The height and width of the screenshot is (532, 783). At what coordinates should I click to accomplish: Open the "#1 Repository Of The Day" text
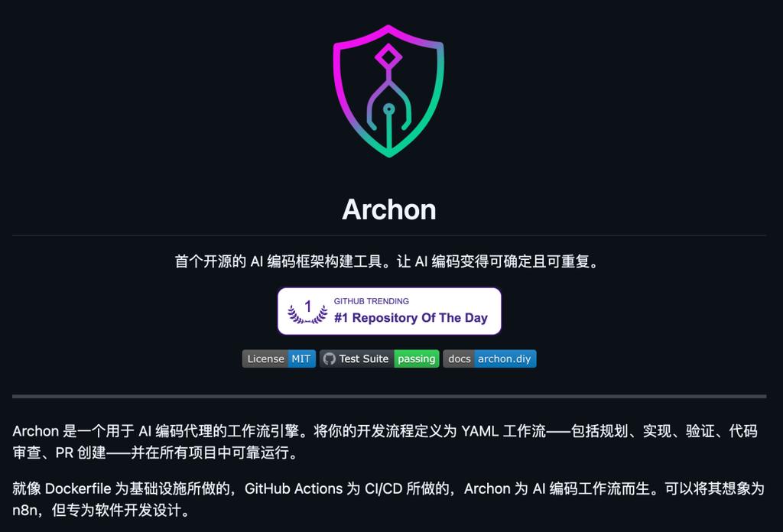411,318
